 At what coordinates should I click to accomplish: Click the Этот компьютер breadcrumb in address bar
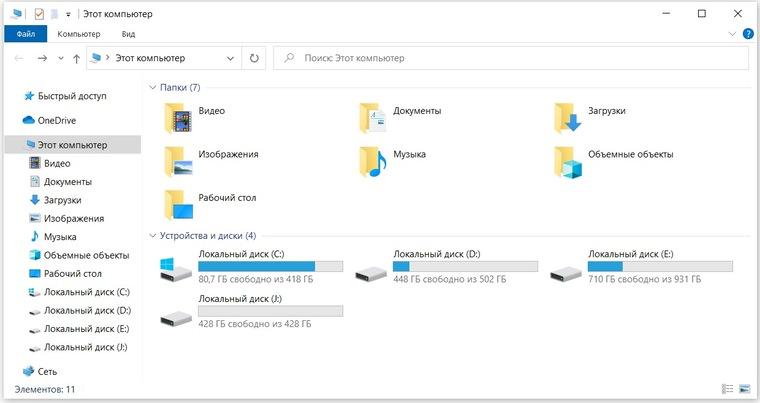[x=150, y=58]
